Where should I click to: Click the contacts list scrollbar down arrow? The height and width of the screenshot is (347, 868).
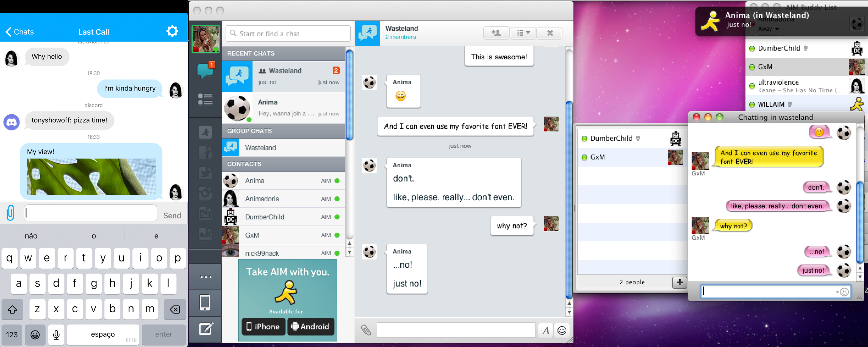click(x=350, y=252)
